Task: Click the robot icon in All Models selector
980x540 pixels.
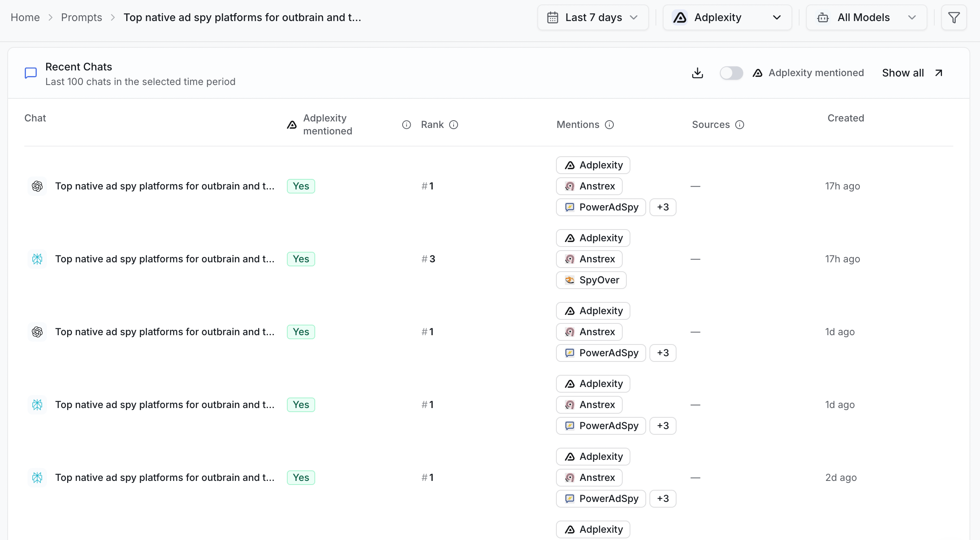Action: [823, 17]
